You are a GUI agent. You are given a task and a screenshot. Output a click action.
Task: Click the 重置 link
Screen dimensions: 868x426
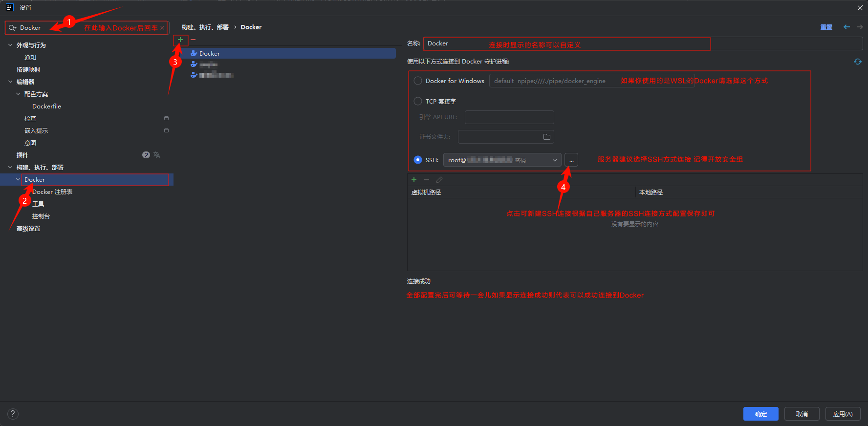[826, 27]
